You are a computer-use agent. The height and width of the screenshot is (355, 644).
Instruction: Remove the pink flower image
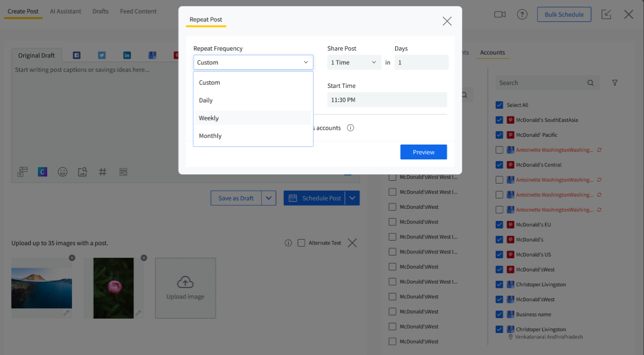point(144,258)
